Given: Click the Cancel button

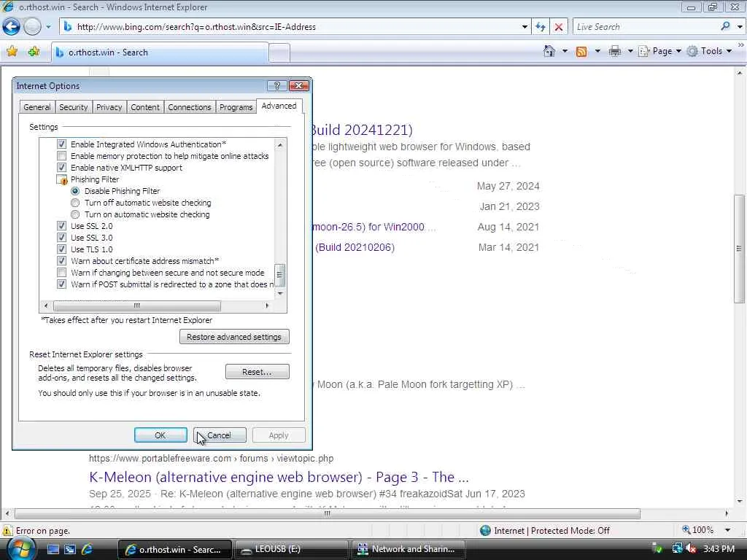Looking at the screenshot, I should tap(220, 435).
